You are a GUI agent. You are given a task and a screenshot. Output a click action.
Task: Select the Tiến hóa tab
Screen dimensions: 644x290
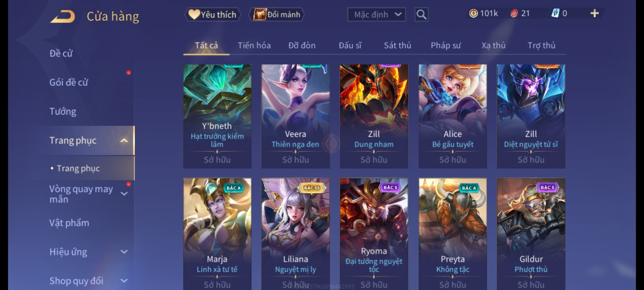pos(254,45)
